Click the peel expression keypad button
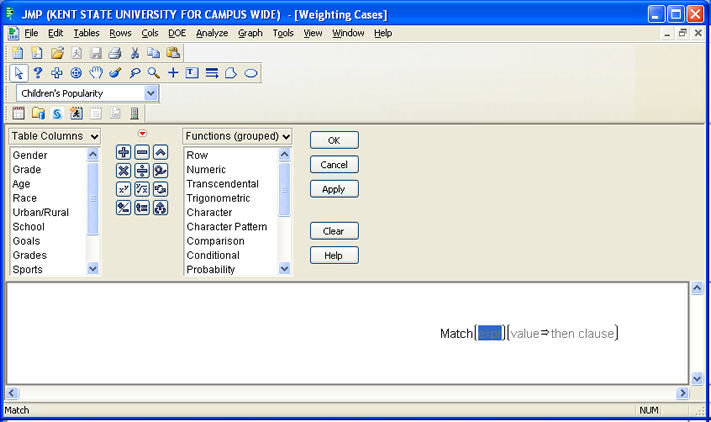 click(x=161, y=208)
